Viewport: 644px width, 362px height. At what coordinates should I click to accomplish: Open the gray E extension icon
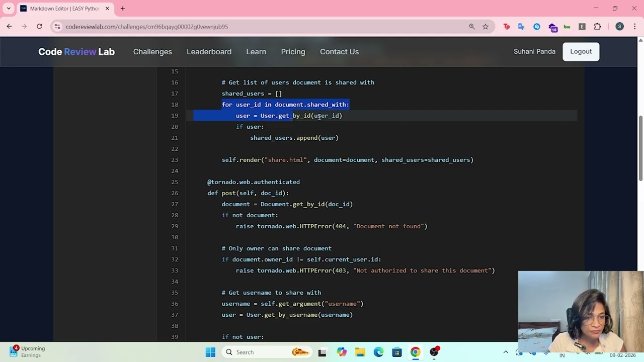tap(582, 27)
